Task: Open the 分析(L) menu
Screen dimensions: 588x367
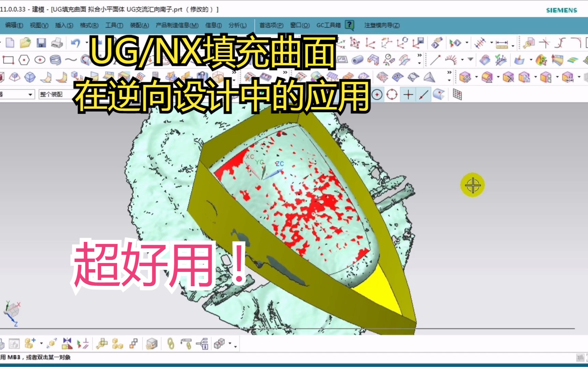Action: (x=237, y=25)
